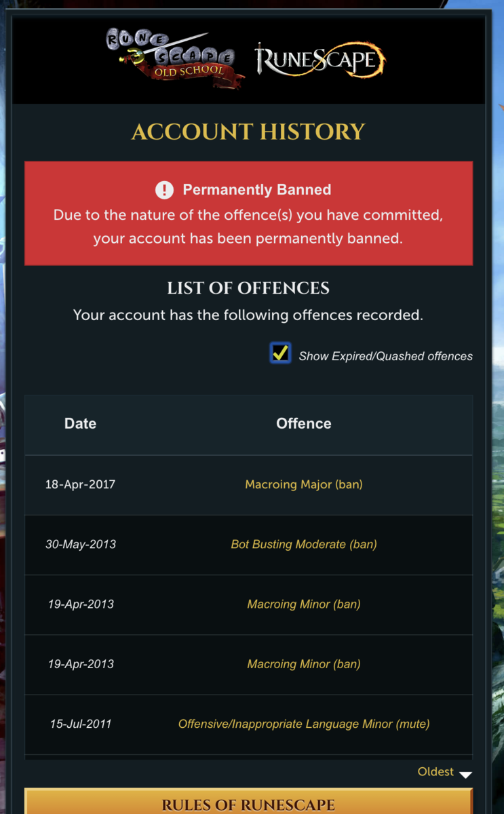Click the Show Expired/Quashed offences label

(x=385, y=356)
